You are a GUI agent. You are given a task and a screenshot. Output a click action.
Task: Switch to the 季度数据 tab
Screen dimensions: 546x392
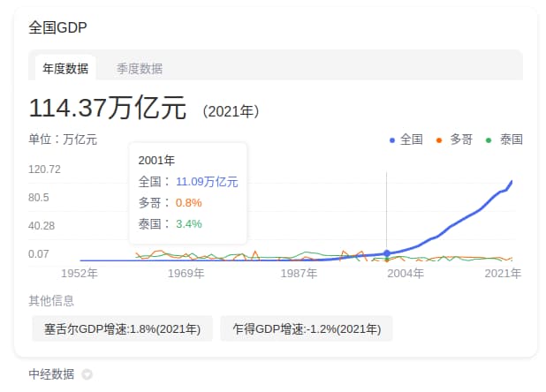(140, 69)
